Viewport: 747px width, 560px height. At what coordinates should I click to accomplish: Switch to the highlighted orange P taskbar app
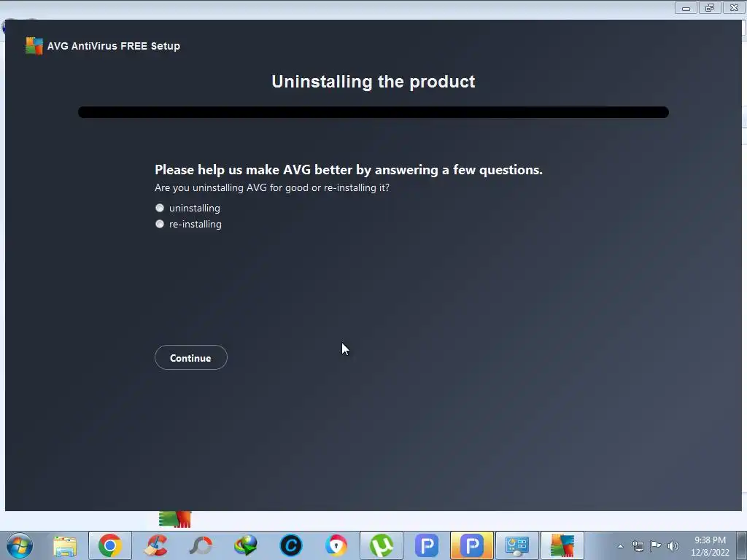coord(472,545)
